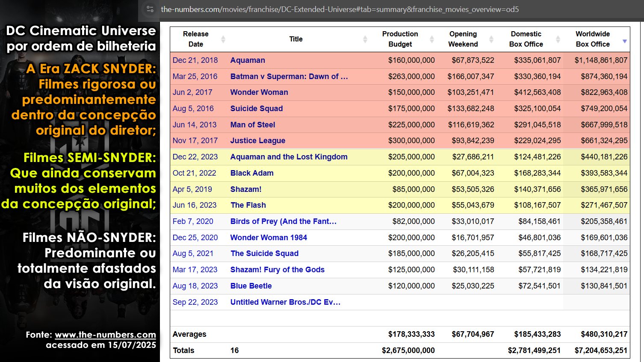644x362 pixels.
Task: Click the www.the-numbers.com source text
Action: (105, 335)
